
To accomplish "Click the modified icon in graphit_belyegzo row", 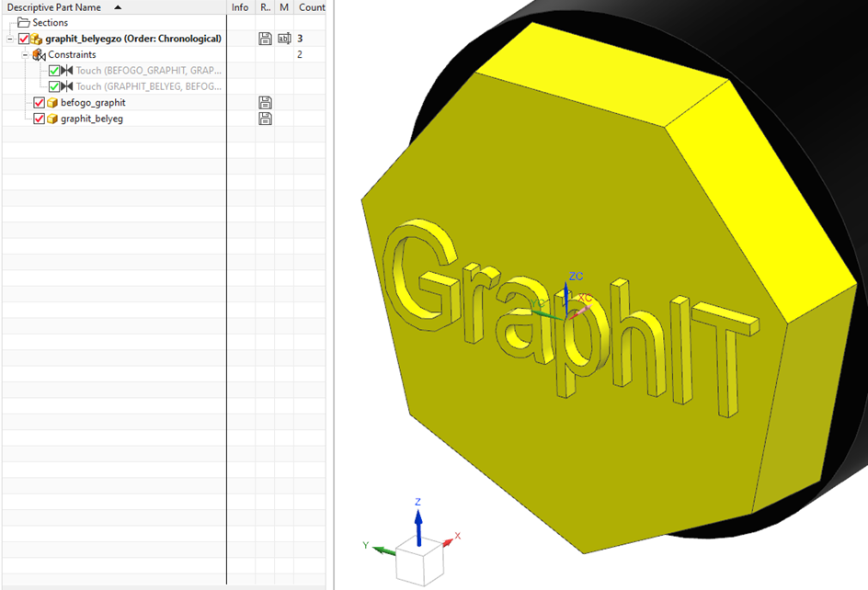I will click(x=284, y=39).
